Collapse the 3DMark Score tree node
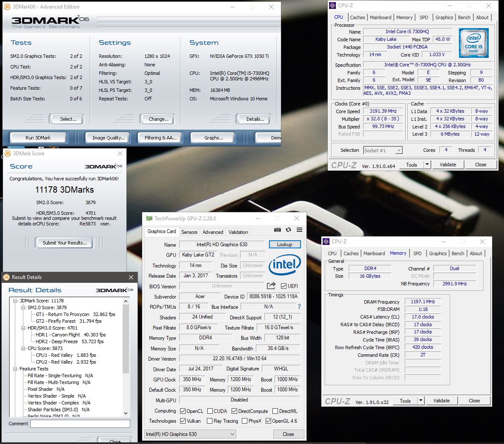The image size is (504, 444). [x=15, y=301]
